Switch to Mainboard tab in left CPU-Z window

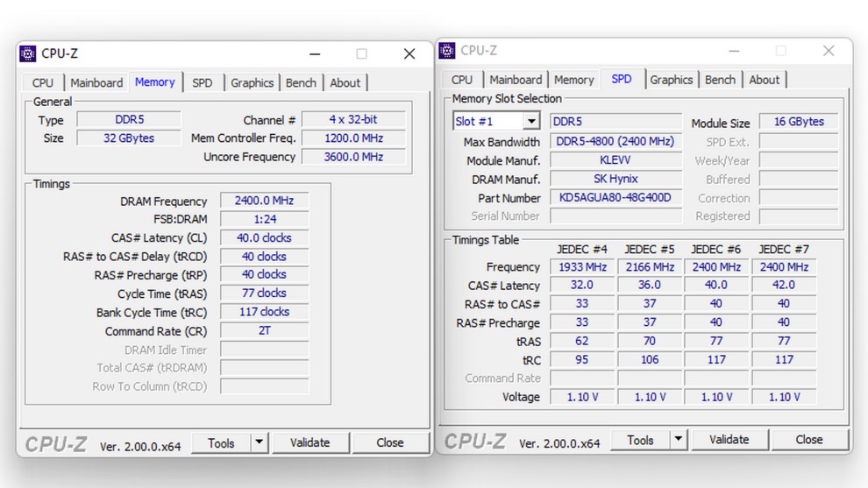coord(96,83)
